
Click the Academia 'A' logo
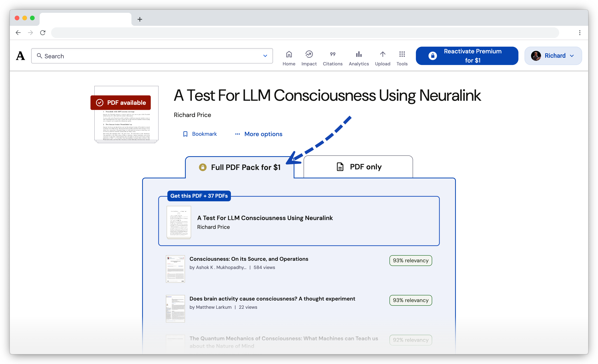[20, 56]
